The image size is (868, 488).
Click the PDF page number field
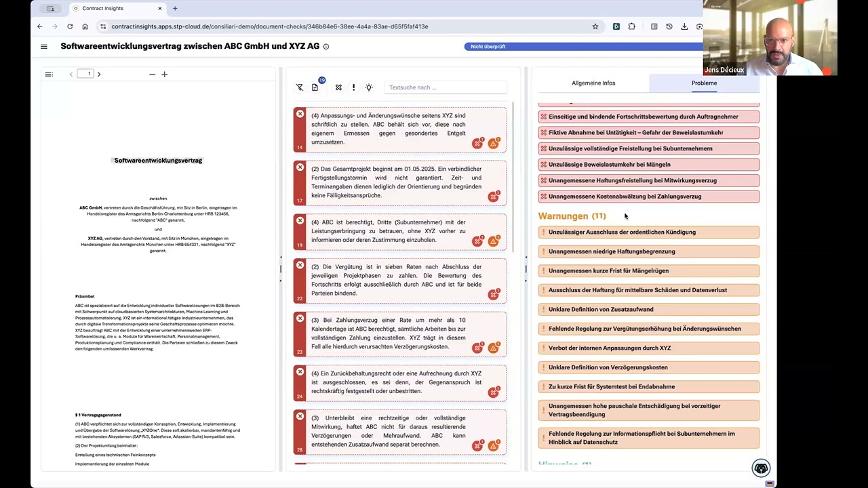click(x=85, y=74)
